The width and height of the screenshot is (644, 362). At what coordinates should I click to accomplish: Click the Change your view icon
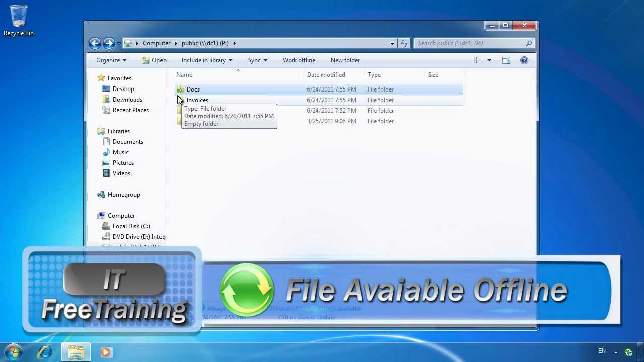click(x=478, y=60)
